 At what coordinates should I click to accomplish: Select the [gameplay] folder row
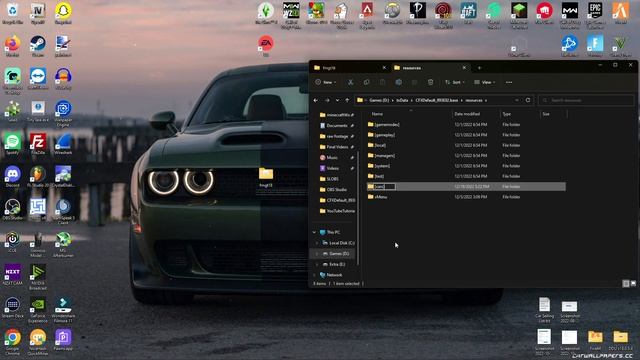[466, 135]
